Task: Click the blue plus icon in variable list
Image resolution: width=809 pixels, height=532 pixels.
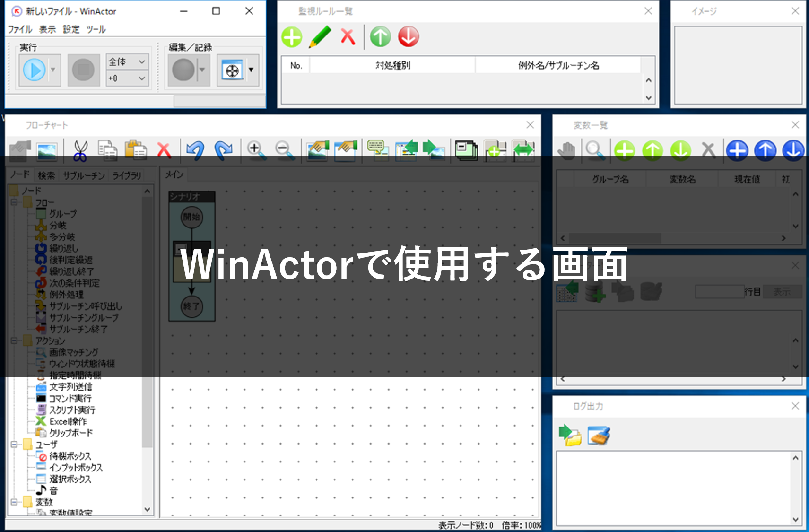Action: (x=737, y=150)
